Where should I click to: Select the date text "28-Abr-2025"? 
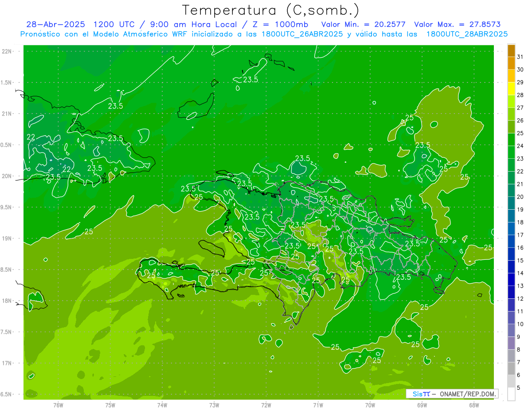[55, 24]
